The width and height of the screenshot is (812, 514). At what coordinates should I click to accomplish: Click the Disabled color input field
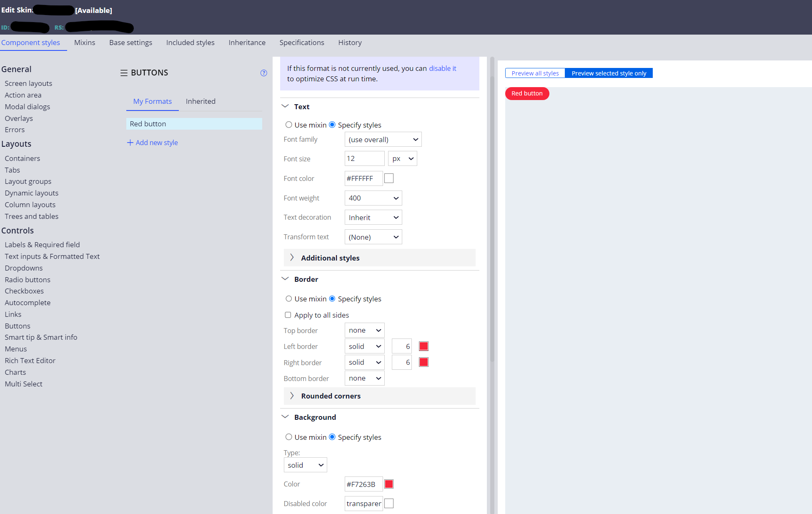(363, 504)
